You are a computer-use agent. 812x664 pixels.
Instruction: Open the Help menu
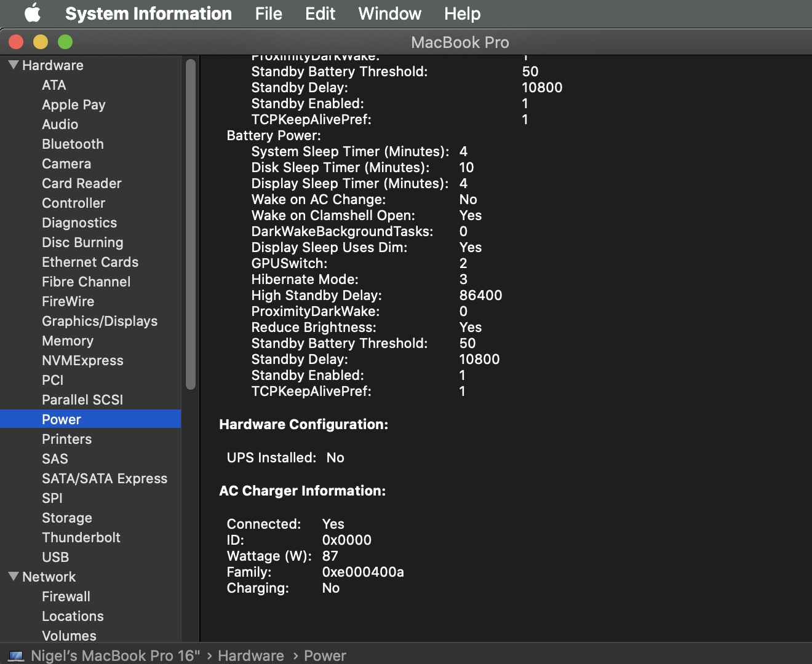[463, 14]
